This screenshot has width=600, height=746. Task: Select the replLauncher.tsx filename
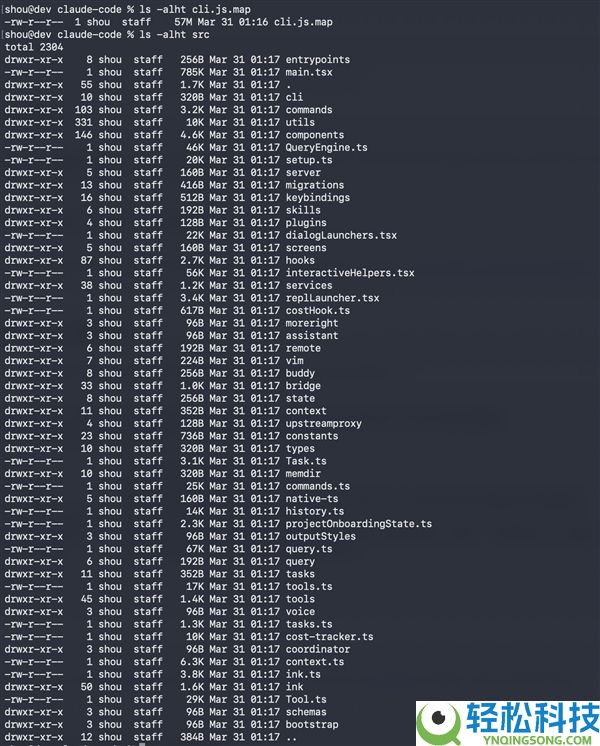point(332,298)
